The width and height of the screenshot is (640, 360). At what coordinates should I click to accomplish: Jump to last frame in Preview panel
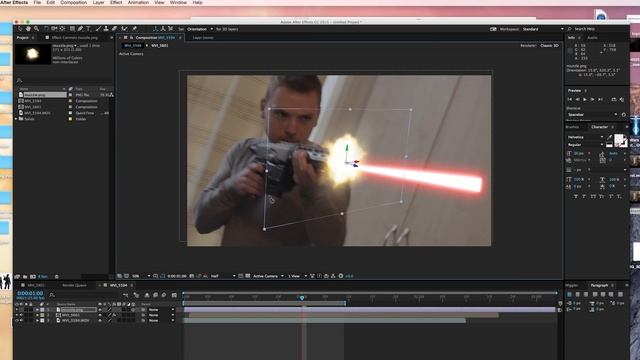[600, 99]
